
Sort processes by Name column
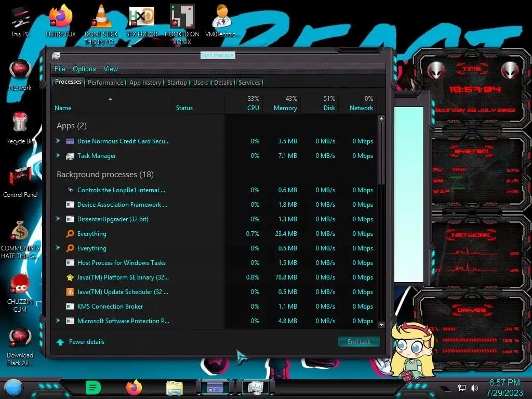112,103
